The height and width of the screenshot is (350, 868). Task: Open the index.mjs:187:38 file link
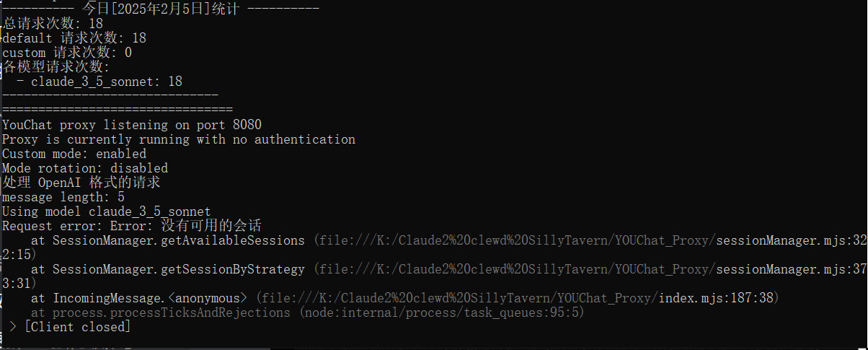pos(518,298)
